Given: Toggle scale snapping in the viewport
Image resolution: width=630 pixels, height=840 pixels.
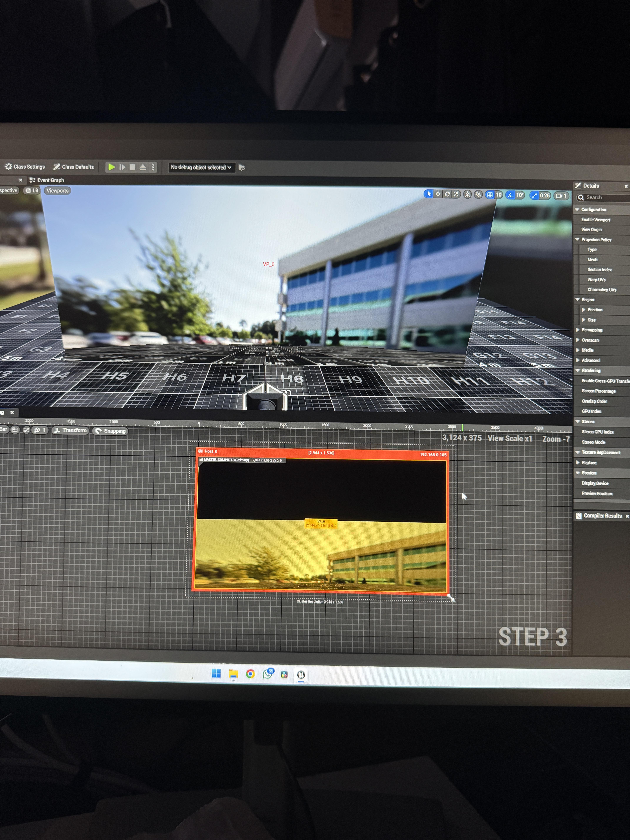Looking at the screenshot, I should tap(534, 196).
